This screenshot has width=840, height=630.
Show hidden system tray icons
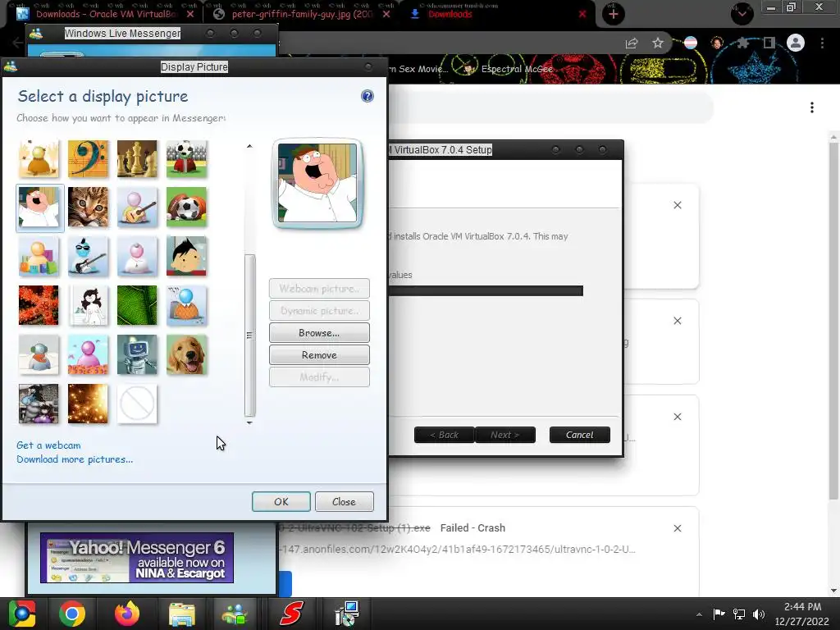(x=699, y=614)
